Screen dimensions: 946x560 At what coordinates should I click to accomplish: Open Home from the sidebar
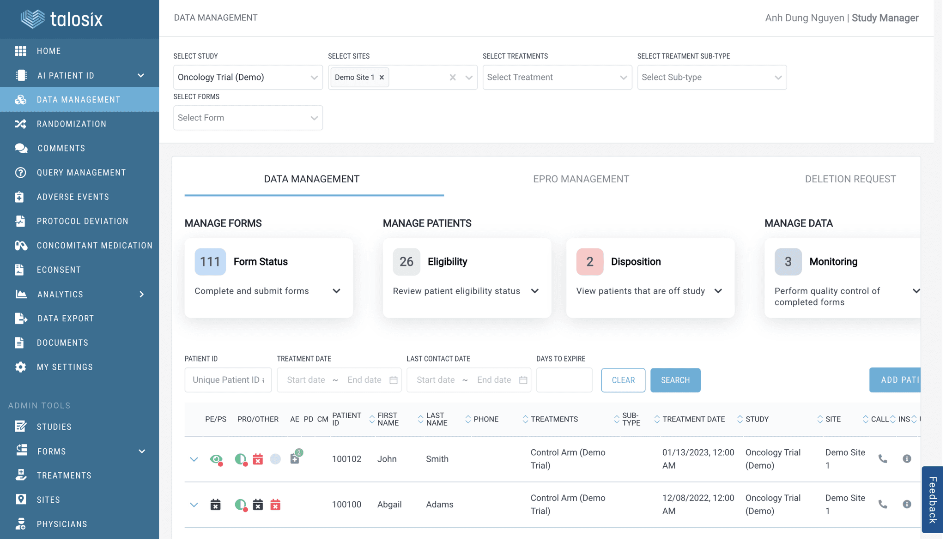pyautogui.click(x=49, y=51)
